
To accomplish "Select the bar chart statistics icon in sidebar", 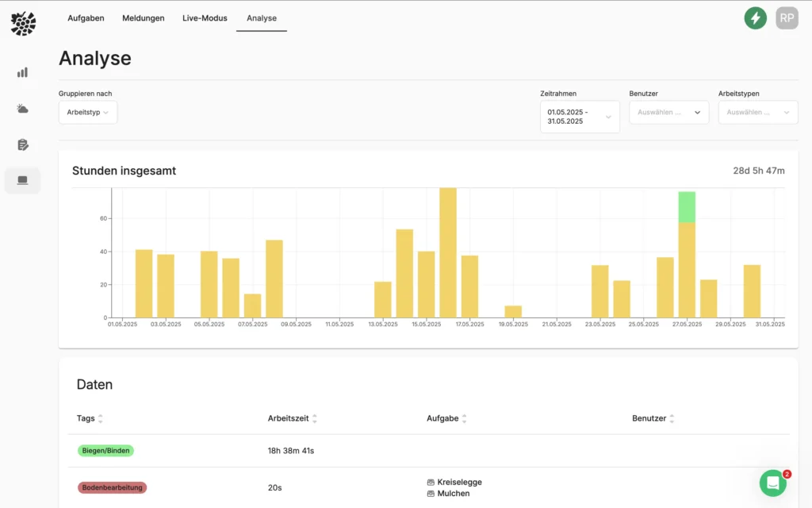I will tap(21, 71).
